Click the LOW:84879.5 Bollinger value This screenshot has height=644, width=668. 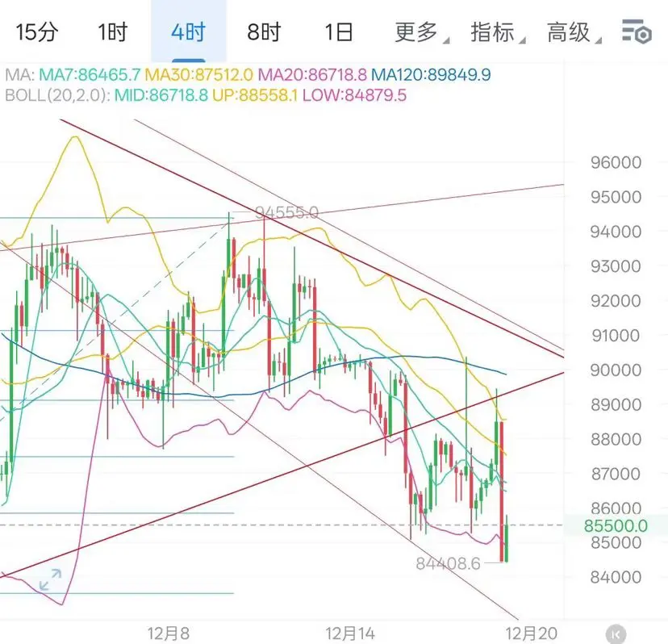click(x=354, y=94)
